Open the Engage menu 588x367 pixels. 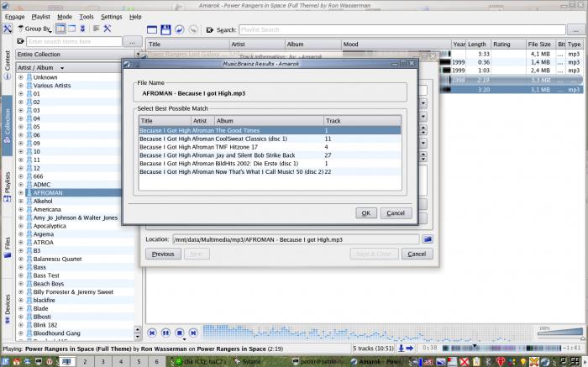tap(14, 17)
